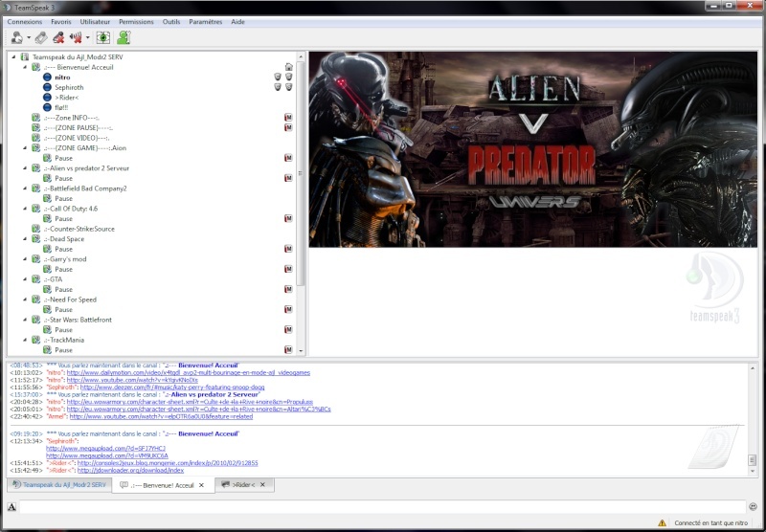This screenshot has width=766, height=532.
Task: Open the contacts manager green user icon
Action: click(124, 37)
